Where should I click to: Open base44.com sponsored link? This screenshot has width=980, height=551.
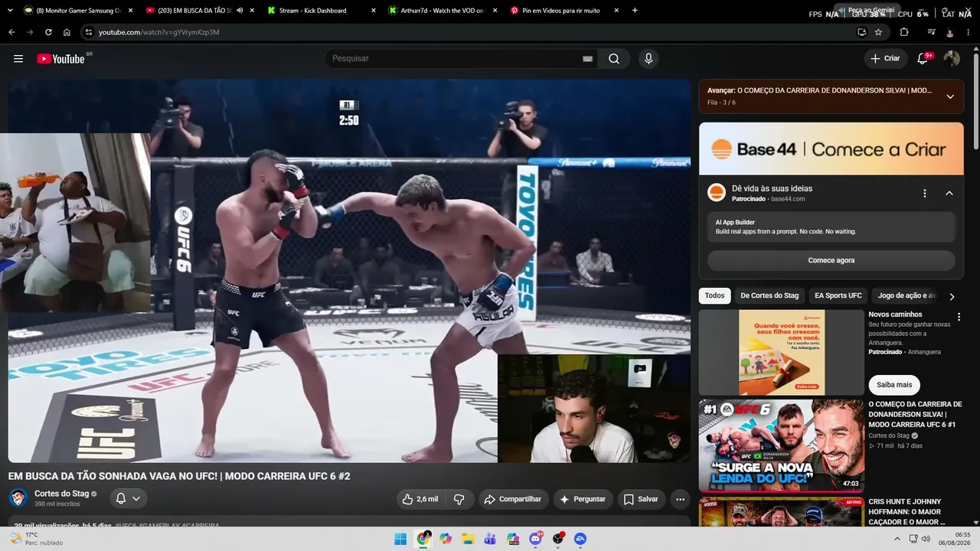[x=788, y=199]
